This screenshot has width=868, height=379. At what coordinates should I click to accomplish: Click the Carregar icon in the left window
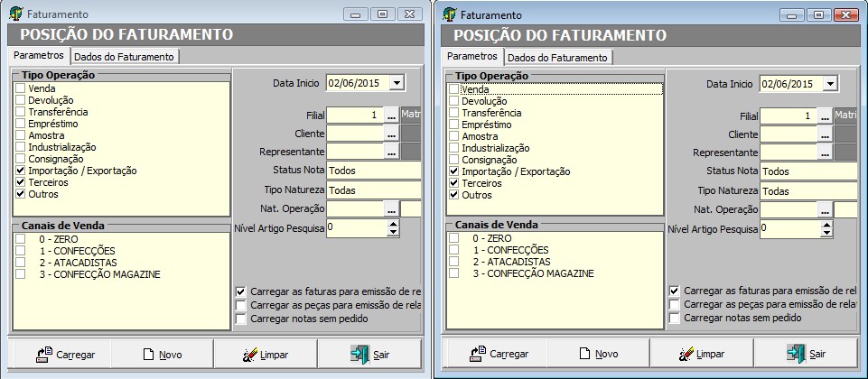(44, 354)
